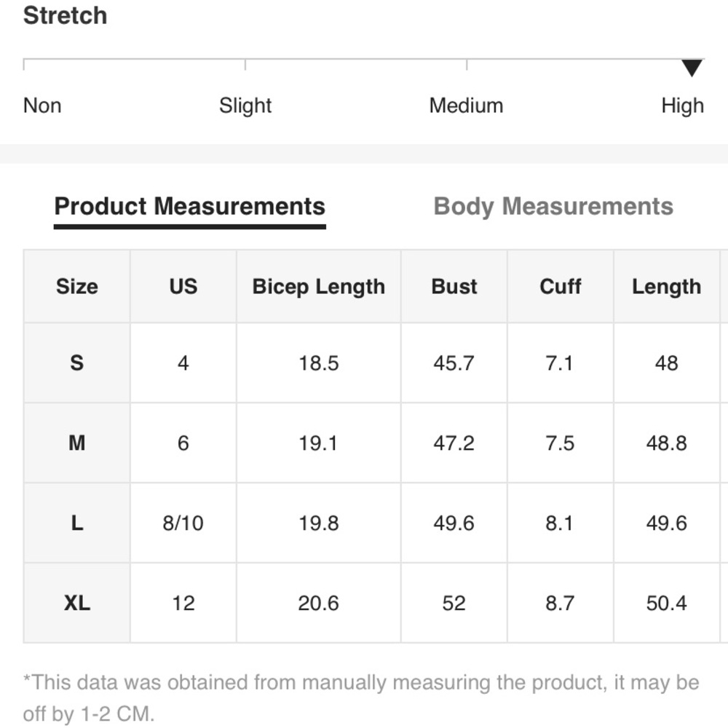Select the S size row label
728x728 pixels.
coord(76,363)
